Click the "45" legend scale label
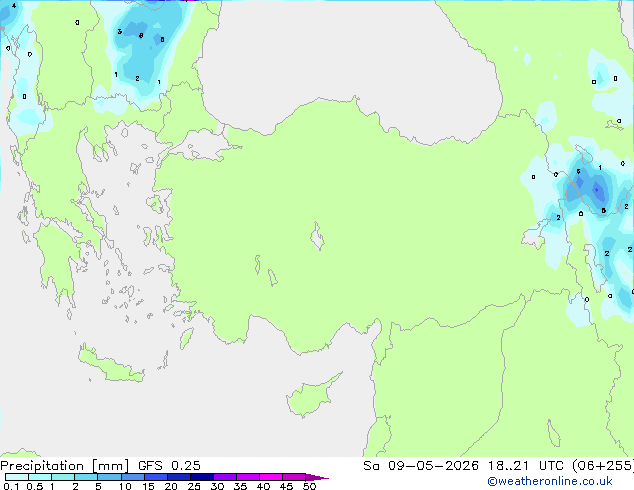This screenshot has width=634, height=490. pos(286,486)
